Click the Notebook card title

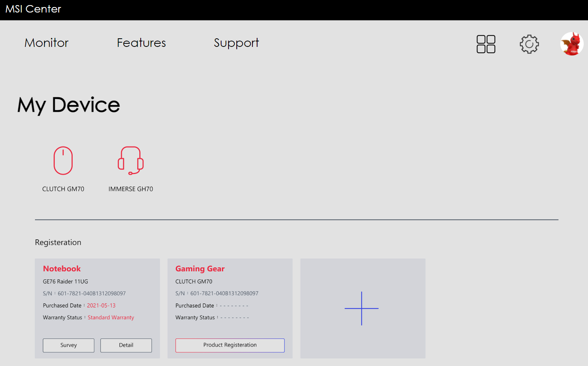tap(62, 269)
